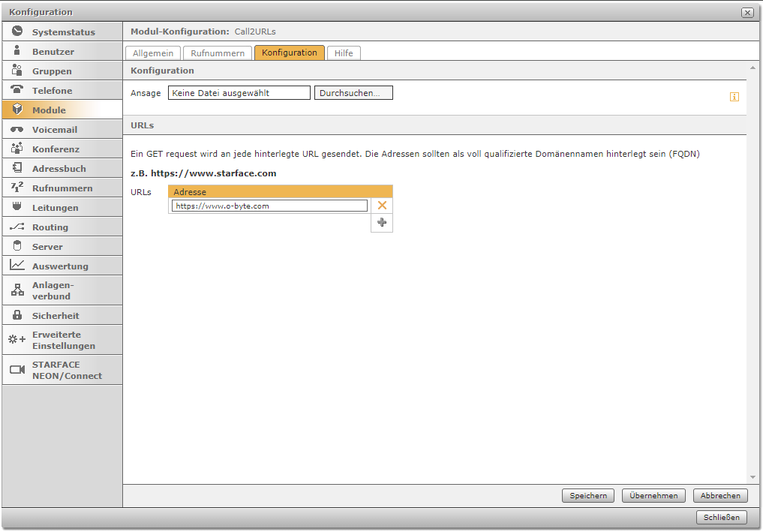Apply changes with Übernehmen
Viewport: 763px width, 532px height.
click(653, 495)
